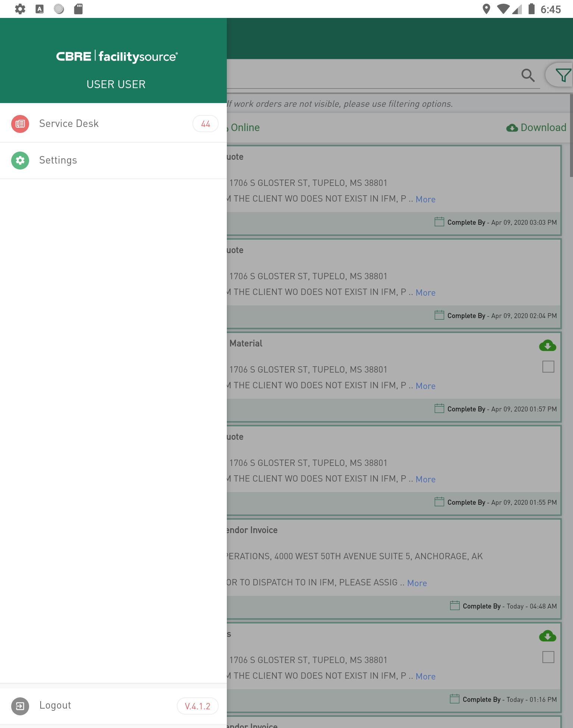Click the CBRE facilitysource logo
The width and height of the screenshot is (573, 728).
(x=117, y=56)
